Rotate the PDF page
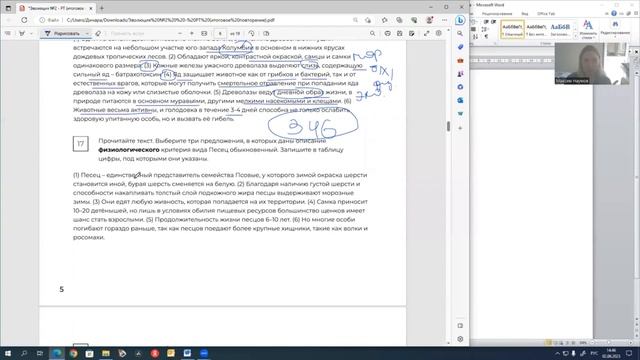This screenshot has width=640, height=360. coord(251,33)
